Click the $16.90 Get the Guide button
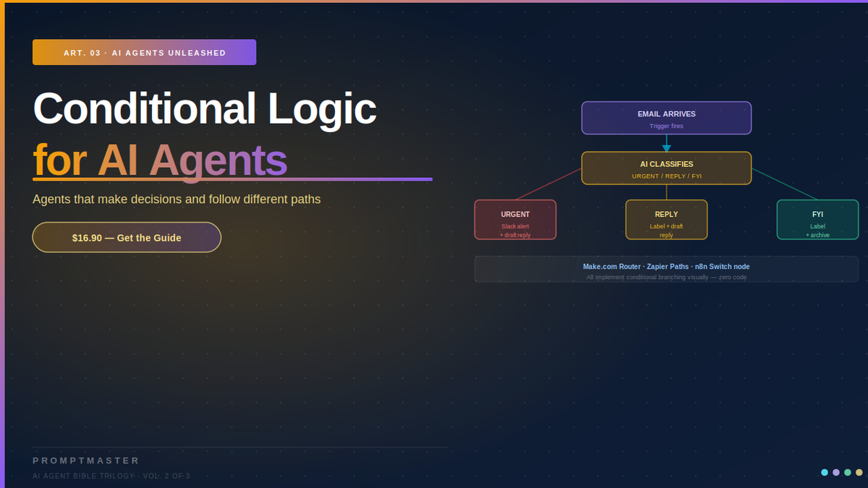This screenshot has height=488, width=868. tap(127, 237)
